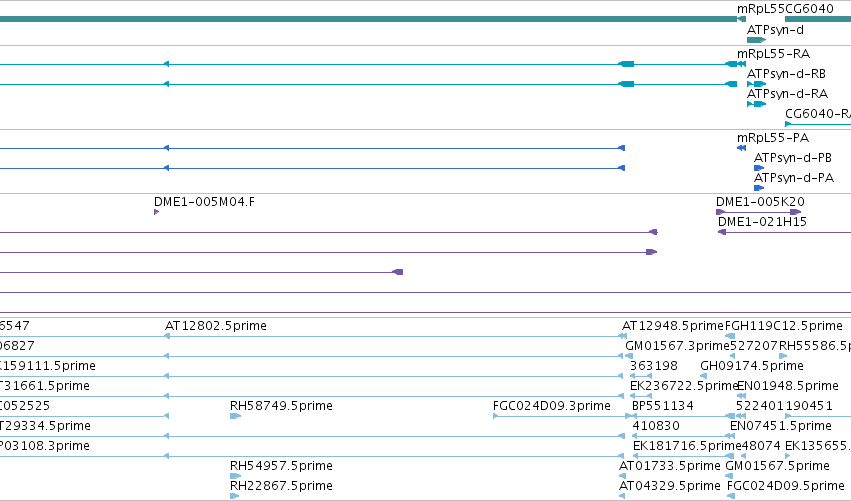Click the EN07451.5prime label
Screen dimensions: 851x501
781,426
